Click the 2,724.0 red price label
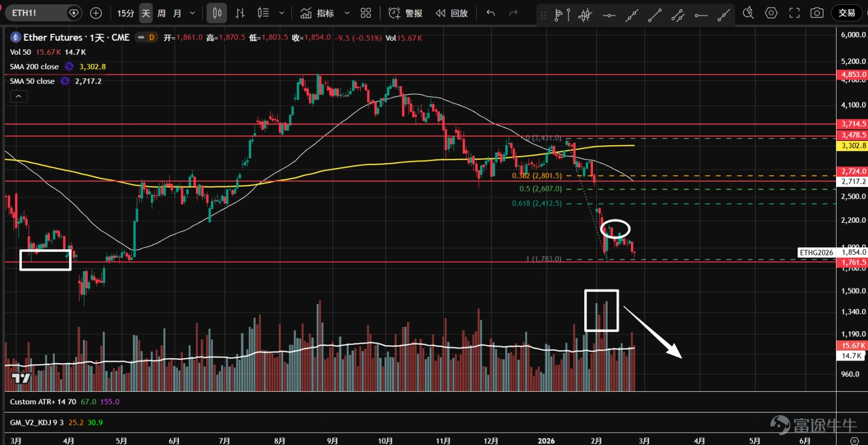This screenshot has width=868, height=445. click(x=853, y=171)
